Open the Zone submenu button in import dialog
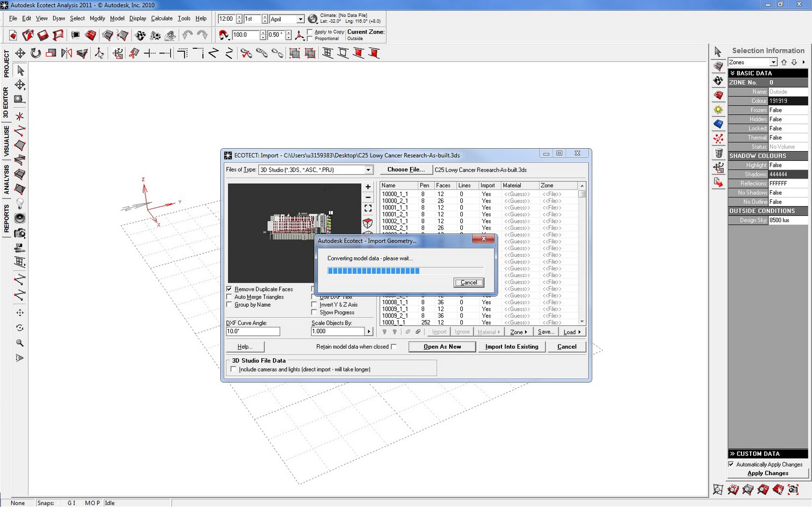812x507 pixels. [x=518, y=332]
